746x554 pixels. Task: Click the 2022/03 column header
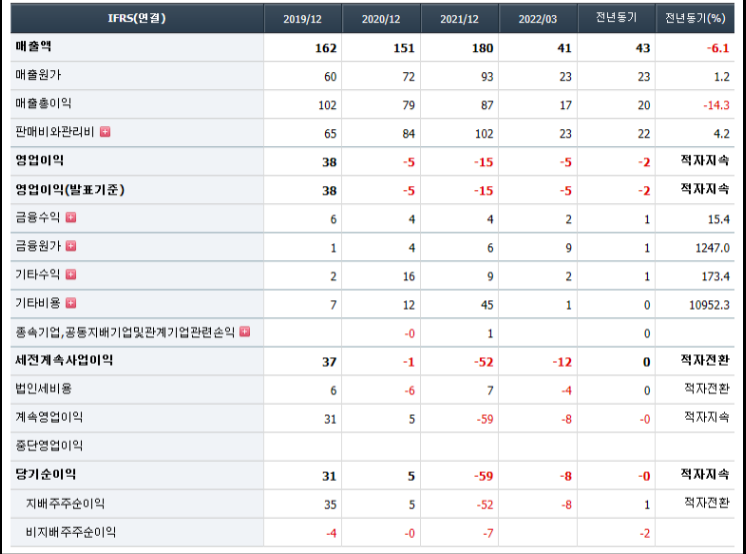point(538,19)
